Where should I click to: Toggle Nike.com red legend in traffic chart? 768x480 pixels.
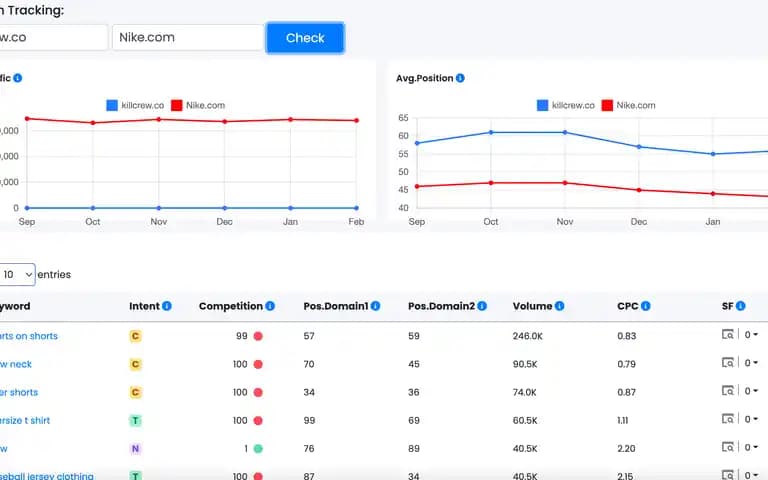coord(198,105)
